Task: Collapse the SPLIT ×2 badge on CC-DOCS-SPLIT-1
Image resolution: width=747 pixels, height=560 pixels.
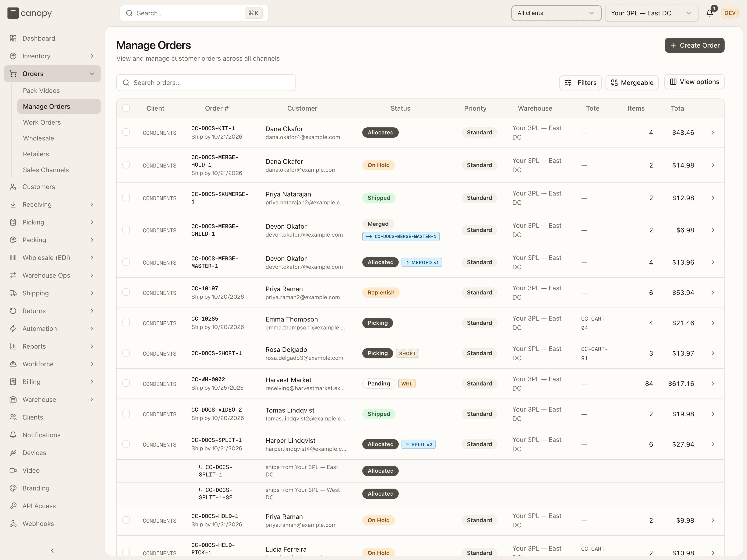Action: (x=418, y=444)
